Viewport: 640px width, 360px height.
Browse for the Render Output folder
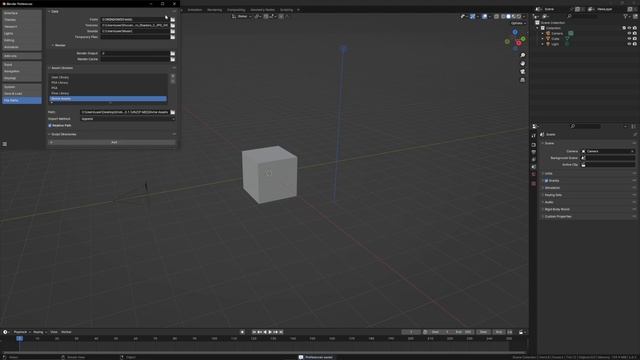pos(173,53)
